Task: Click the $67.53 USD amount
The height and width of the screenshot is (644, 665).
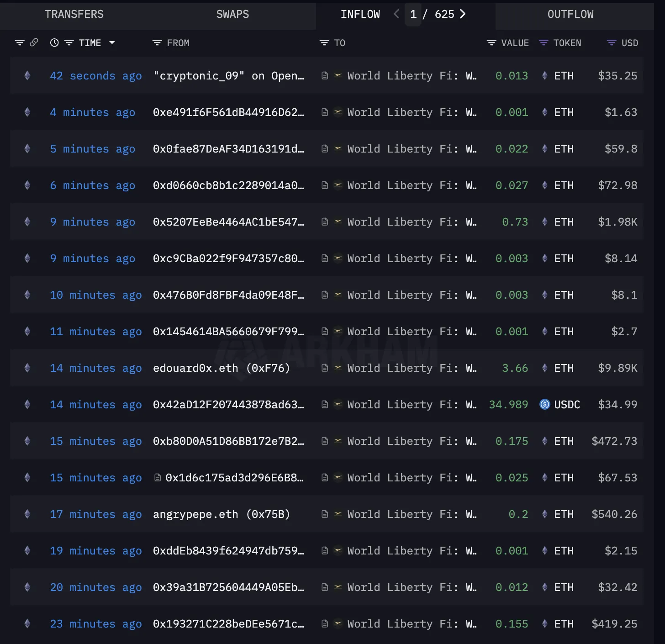Action: coord(617,478)
